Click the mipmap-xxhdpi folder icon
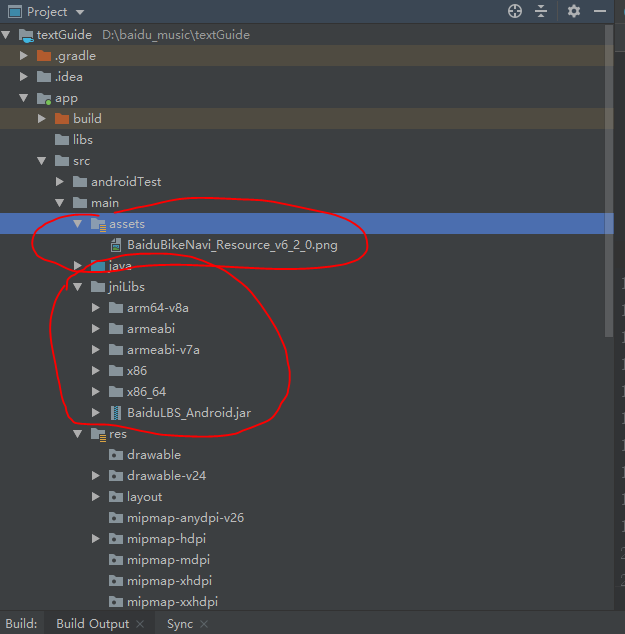This screenshot has width=625, height=634. [116, 602]
